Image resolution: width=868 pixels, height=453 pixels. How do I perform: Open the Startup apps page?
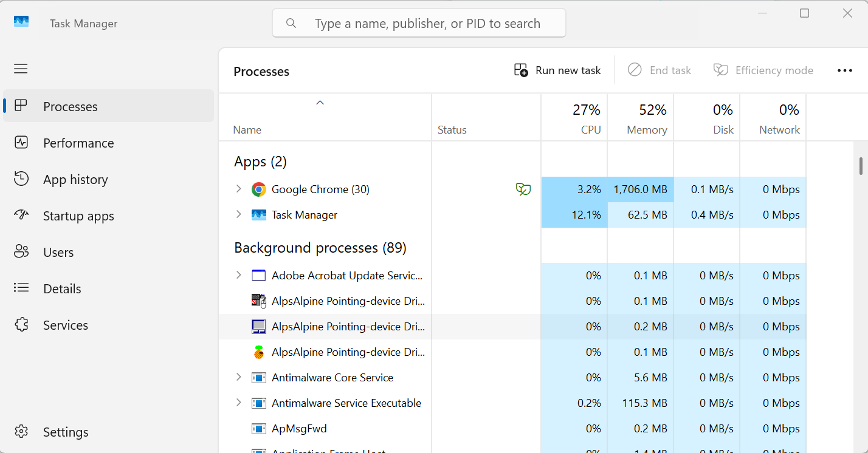(x=109, y=216)
